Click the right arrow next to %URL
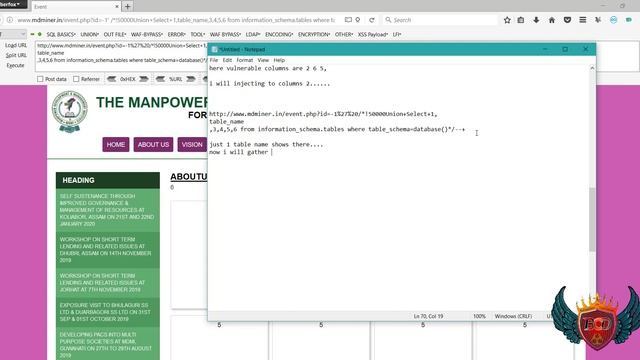This screenshot has height=360, width=640. [191, 79]
